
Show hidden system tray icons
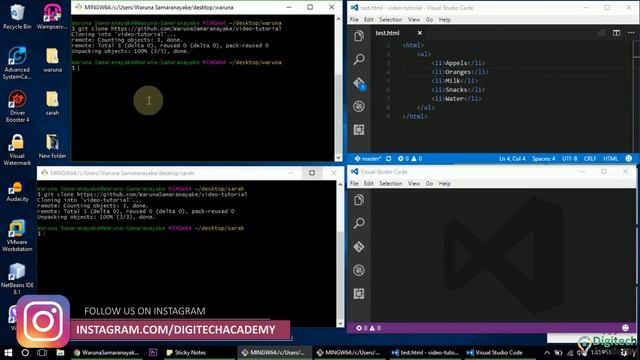pos(547,353)
